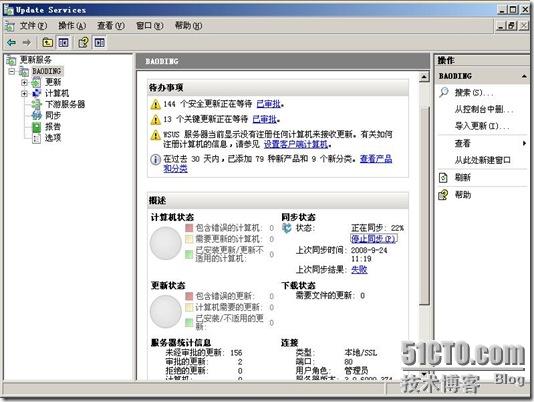This screenshot has width=534, height=402.
Task: Click the 刷新 action
Action: [462, 177]
